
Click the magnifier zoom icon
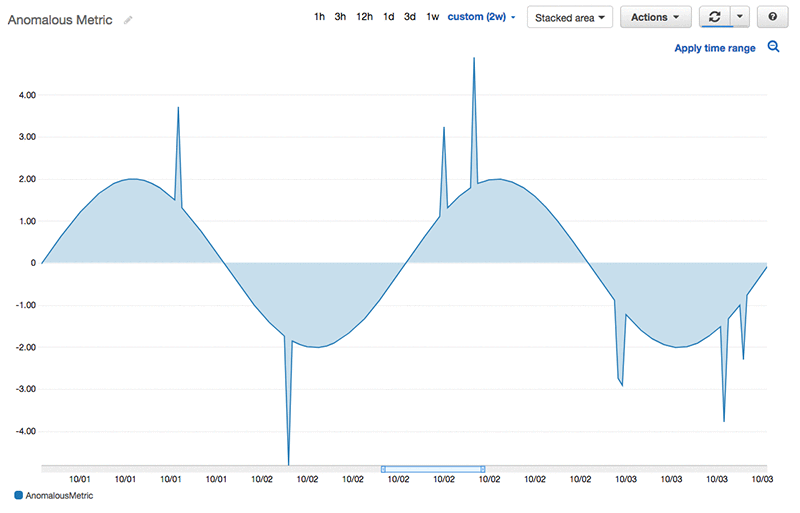coord(773,47)
